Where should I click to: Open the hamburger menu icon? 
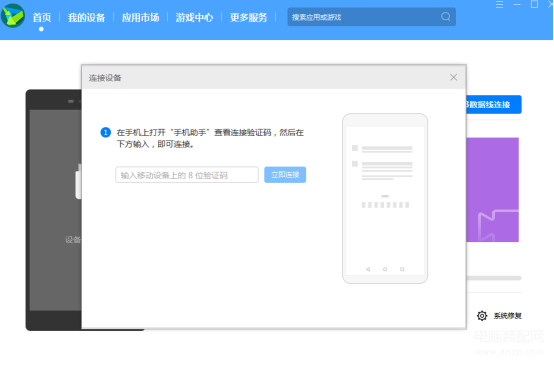pyautogui.click(x=499, y=5)
